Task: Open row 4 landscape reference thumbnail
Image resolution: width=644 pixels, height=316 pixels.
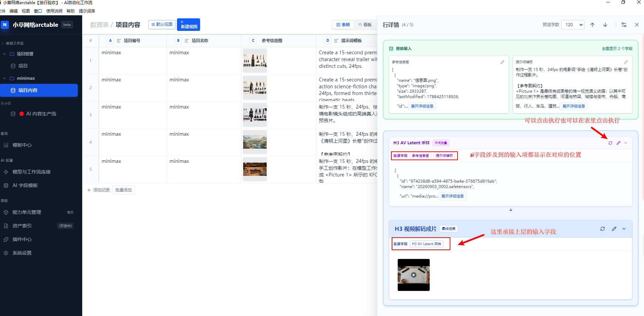Action: click(x=255, y=142)
